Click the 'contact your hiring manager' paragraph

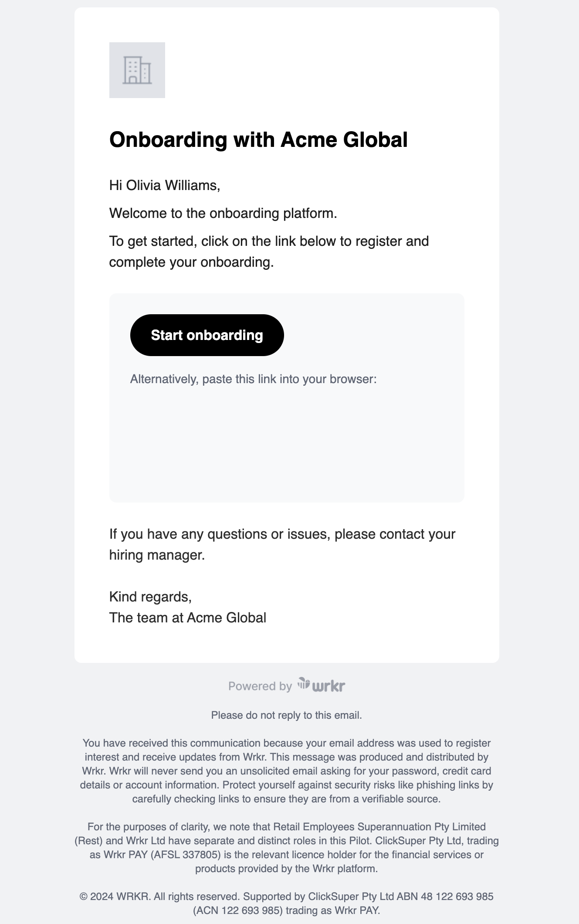pos(282,544)
